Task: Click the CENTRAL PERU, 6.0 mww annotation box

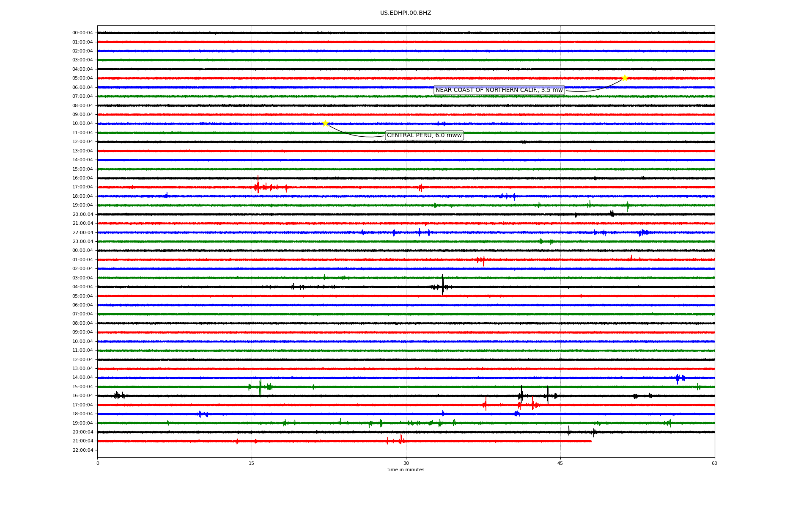Action: click(424, 135)
